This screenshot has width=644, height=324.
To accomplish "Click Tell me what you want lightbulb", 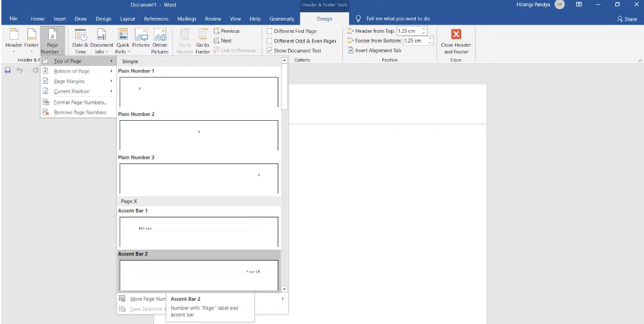I will click(x=358, y=19).
